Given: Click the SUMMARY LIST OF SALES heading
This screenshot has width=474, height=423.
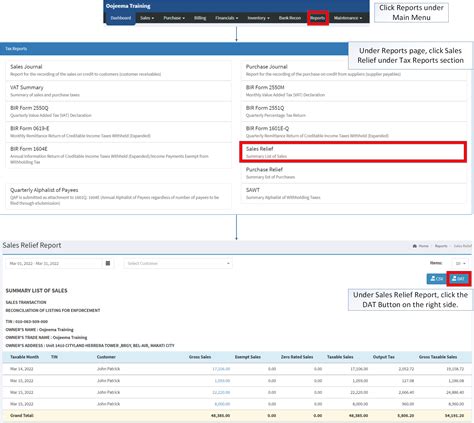Looking at the screenshot, I should pyautogui.click(x=36, y=291).
